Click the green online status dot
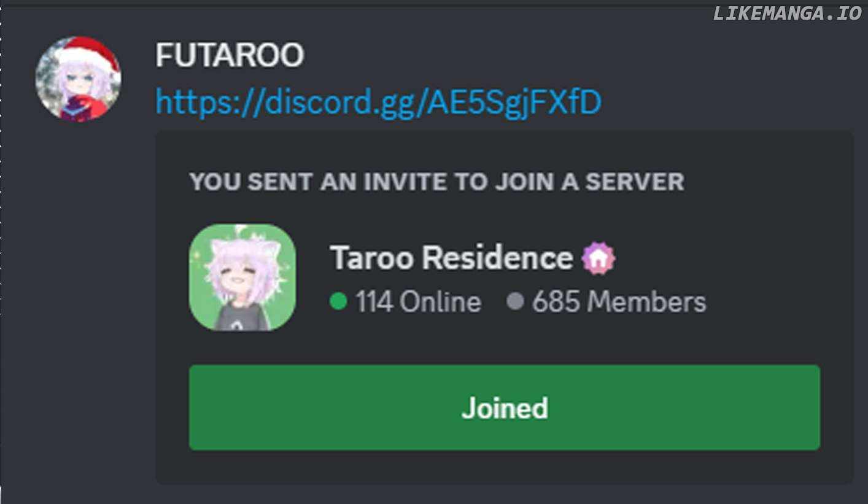This screenshot has height=504, width=868. pos(339,301)
